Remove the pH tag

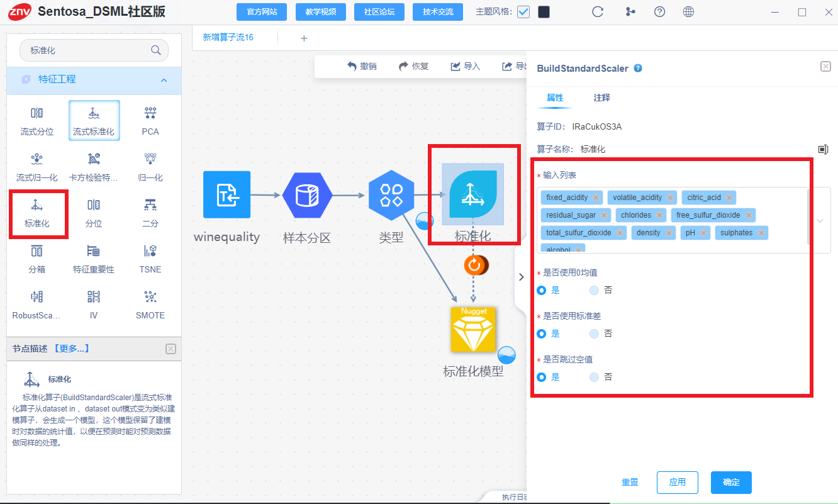[x=703, y=233]
